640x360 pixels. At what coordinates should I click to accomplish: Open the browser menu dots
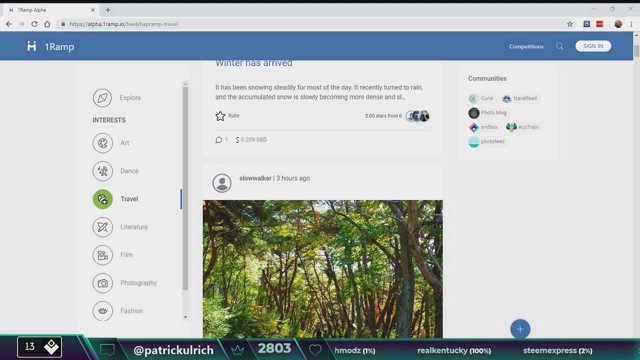pos(631,24)
